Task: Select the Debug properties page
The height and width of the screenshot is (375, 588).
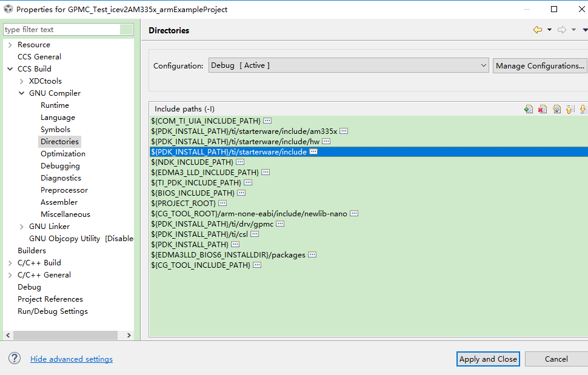Action: point(29,287)
